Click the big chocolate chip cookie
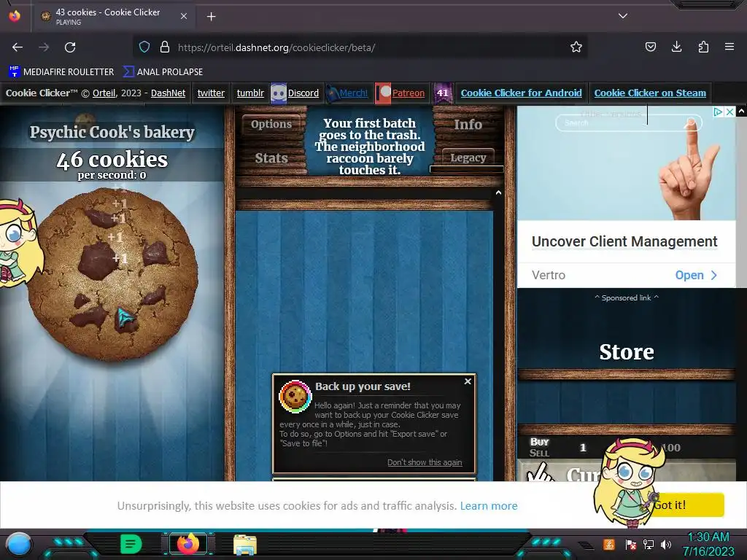The height and width of the screenshot is (560, 747). click(113, 274)
